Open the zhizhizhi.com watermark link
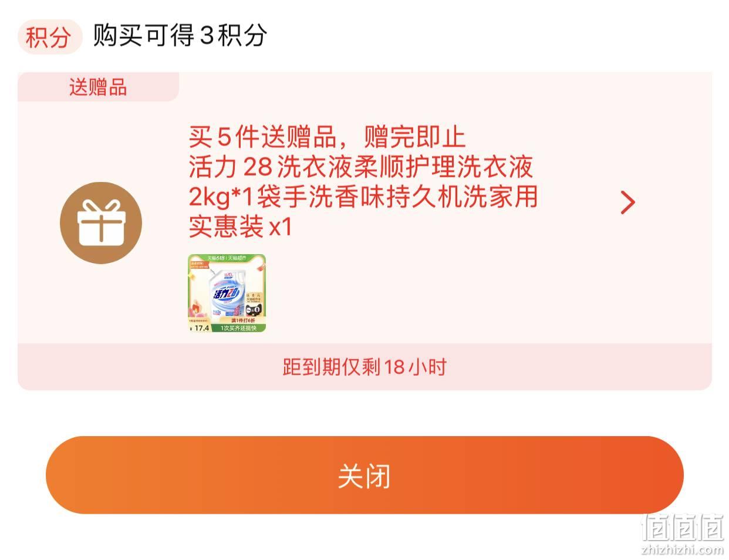The height and width of the screenshot is (560, 729). point(683,550)
